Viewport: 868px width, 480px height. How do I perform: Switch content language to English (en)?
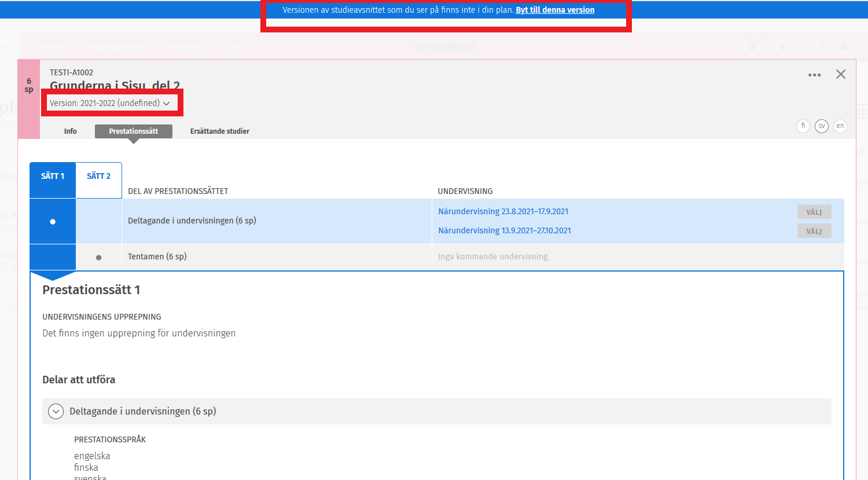tap(840, 126)
